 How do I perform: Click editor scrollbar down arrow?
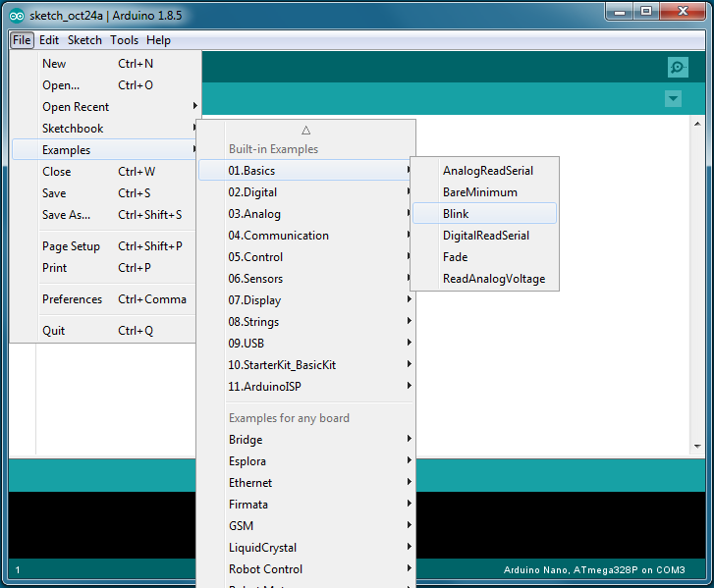click(x=697, y=447)
